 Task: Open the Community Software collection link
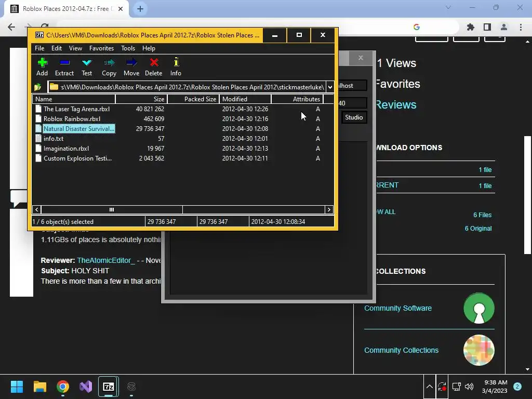point(398,308)
